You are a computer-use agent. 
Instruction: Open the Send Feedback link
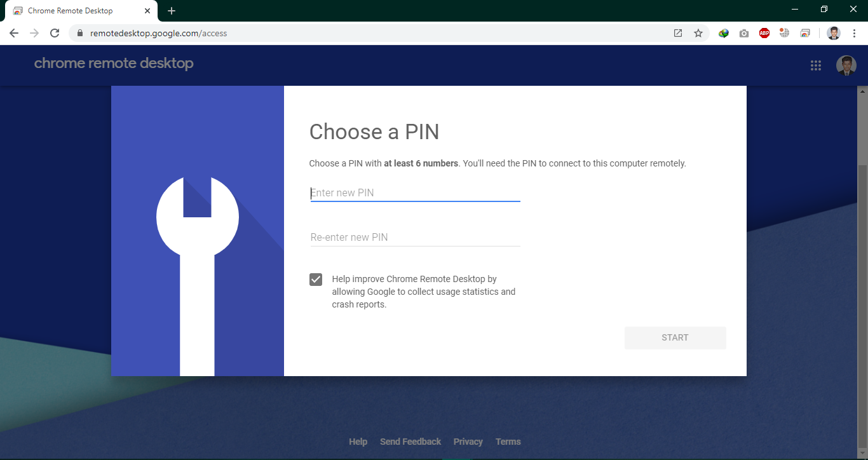click(x=410, y=442)
